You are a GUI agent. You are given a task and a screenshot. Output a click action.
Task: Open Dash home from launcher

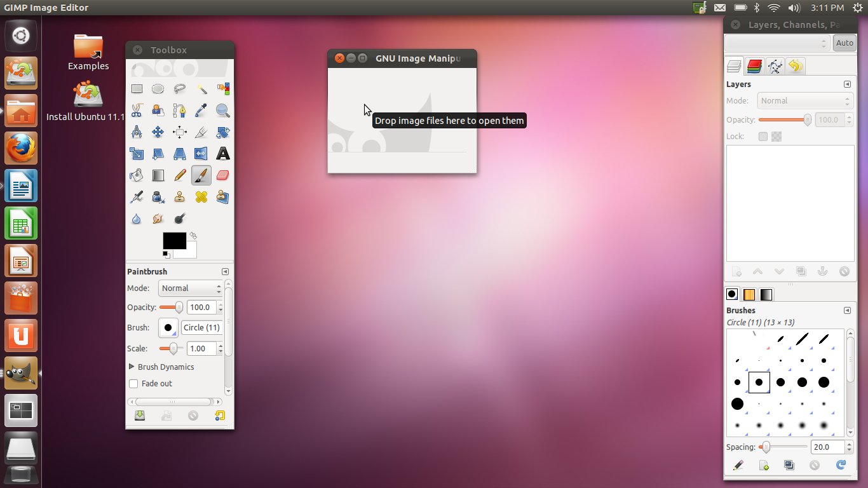pyautogui.click(x=22, y=34)
